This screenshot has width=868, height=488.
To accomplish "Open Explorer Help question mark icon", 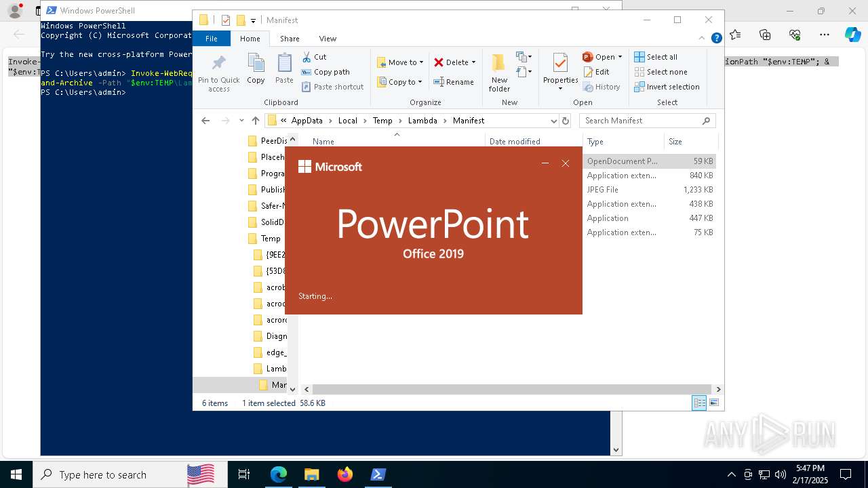I will [x=716, y=39].
